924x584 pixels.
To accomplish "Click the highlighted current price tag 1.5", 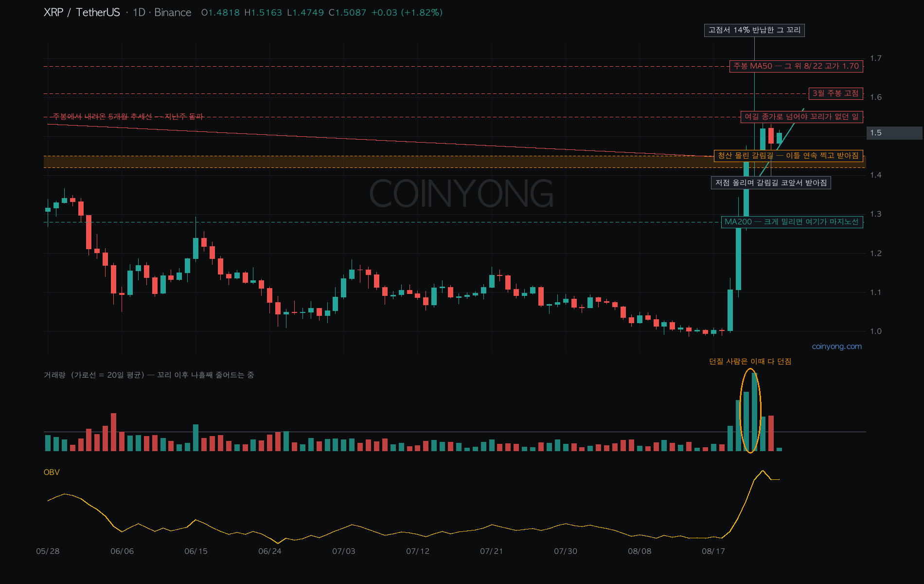I will [894, 133].
